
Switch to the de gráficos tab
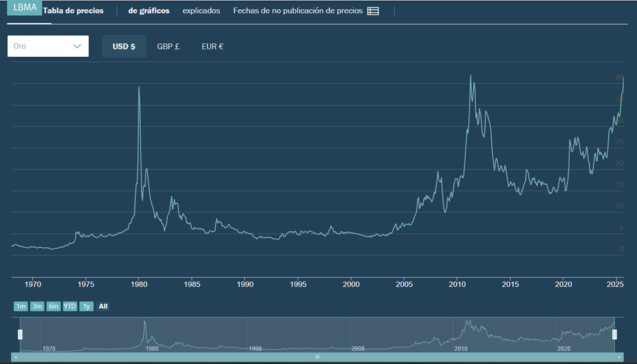[x=149, y=11]
